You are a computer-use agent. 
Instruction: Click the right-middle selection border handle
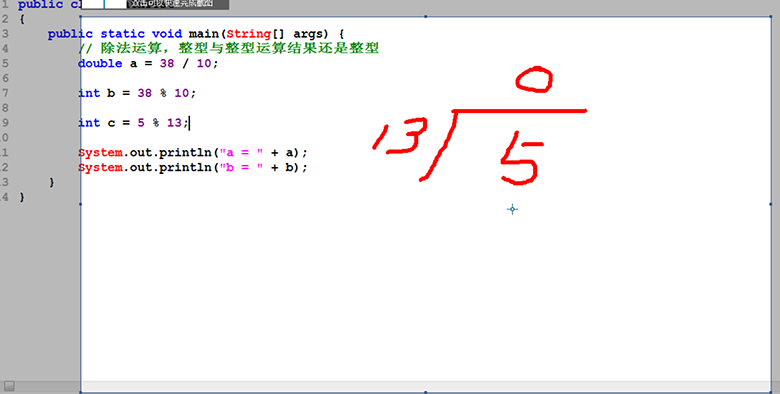[x=771, y=204]
